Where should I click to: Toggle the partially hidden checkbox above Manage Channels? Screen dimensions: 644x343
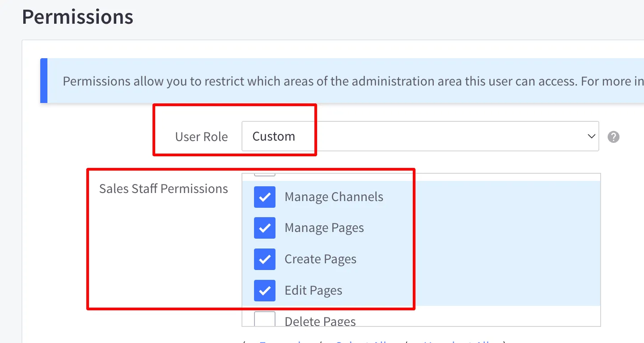[x=264, y=174]
